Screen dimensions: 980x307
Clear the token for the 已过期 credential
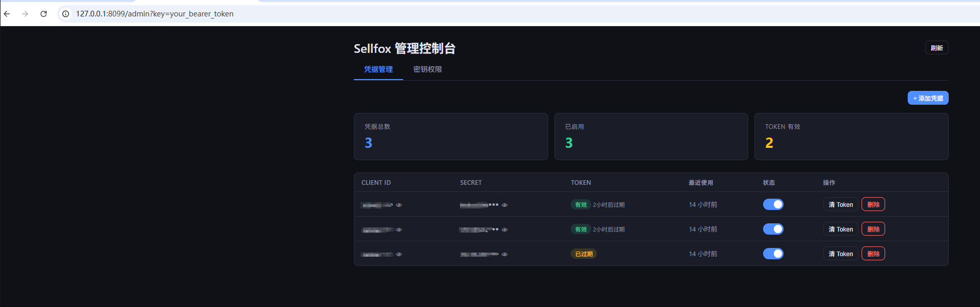841,254
